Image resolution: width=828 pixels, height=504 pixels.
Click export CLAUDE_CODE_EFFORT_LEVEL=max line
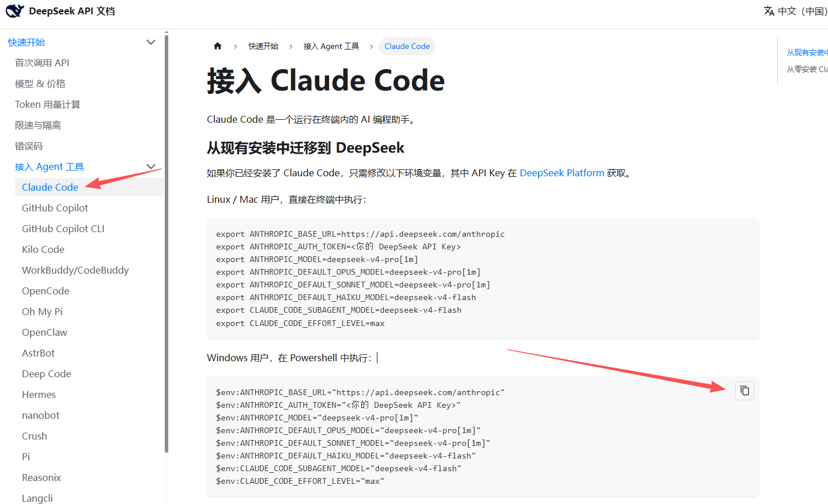300,323
